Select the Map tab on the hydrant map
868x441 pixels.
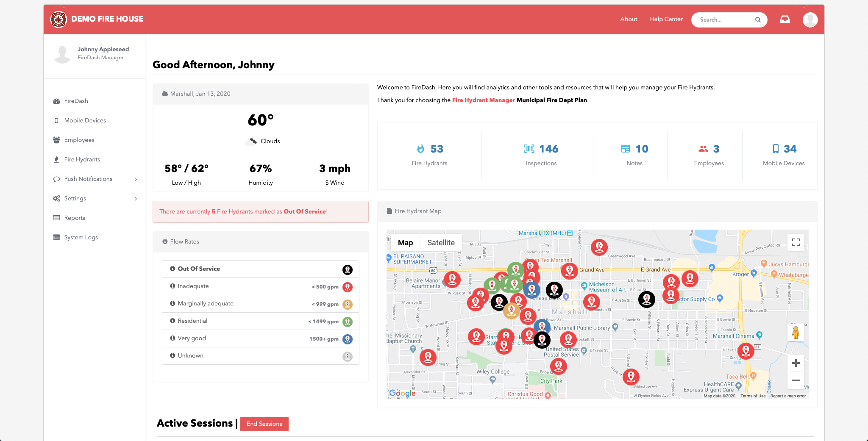point(405,242)
